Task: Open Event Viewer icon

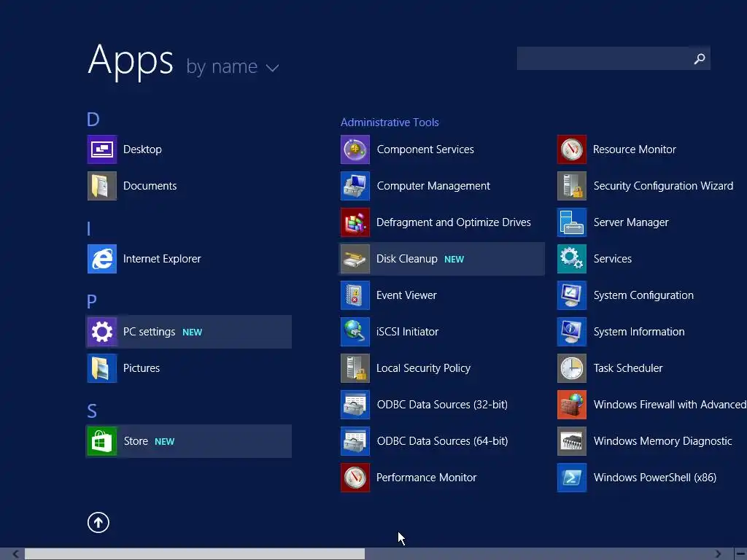Action: click(x=355, y=295)
